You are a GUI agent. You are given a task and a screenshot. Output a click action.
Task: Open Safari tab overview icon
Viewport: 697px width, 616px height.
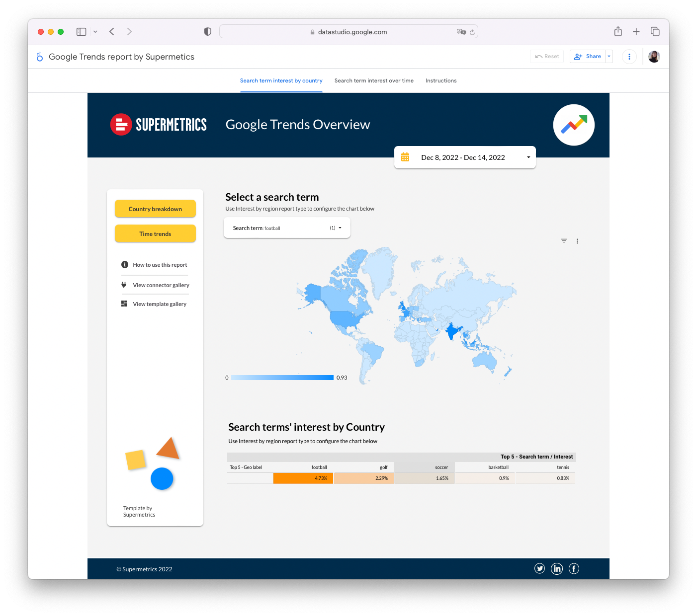click(x=655, y=32)
